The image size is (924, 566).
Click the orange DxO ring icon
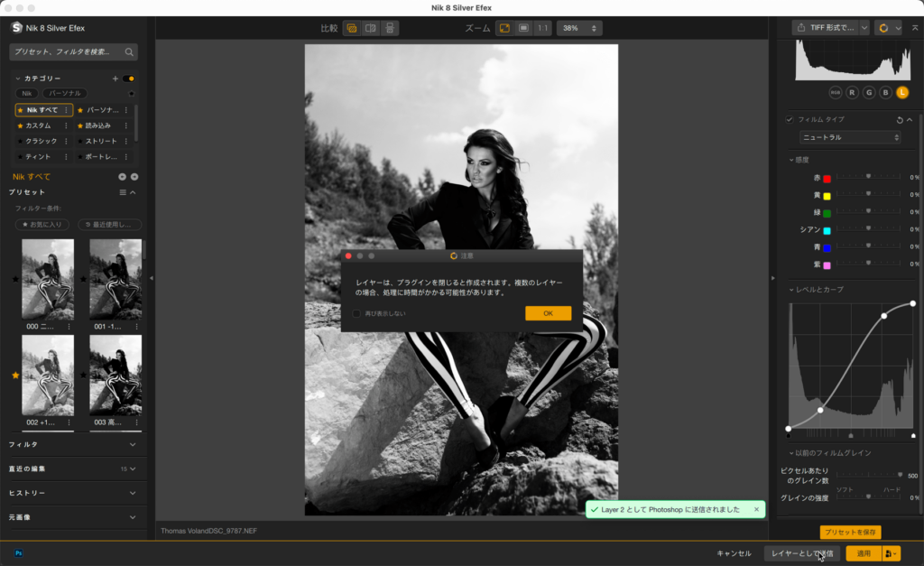coord(883,28)
